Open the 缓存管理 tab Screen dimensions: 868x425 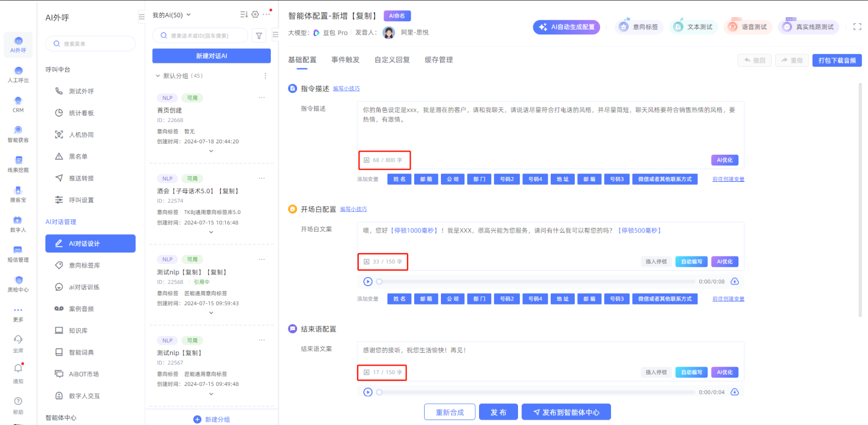(x=438, y=60)
